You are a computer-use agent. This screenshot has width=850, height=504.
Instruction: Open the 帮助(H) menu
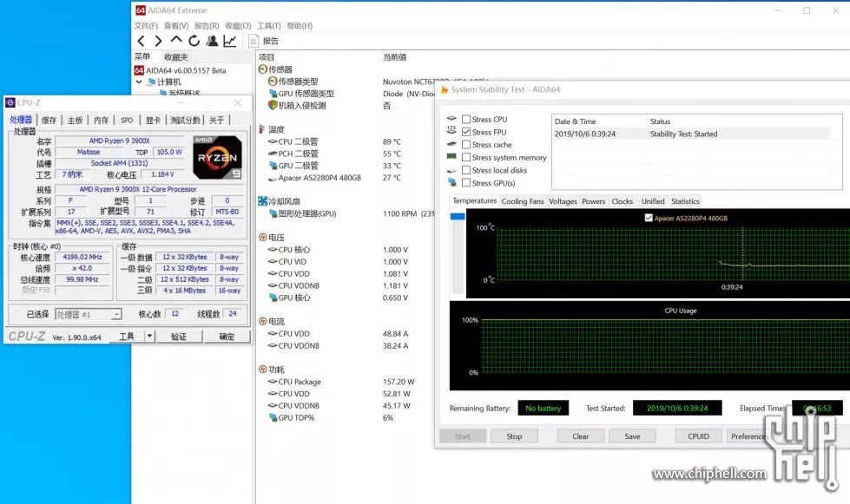coord(300,25)
